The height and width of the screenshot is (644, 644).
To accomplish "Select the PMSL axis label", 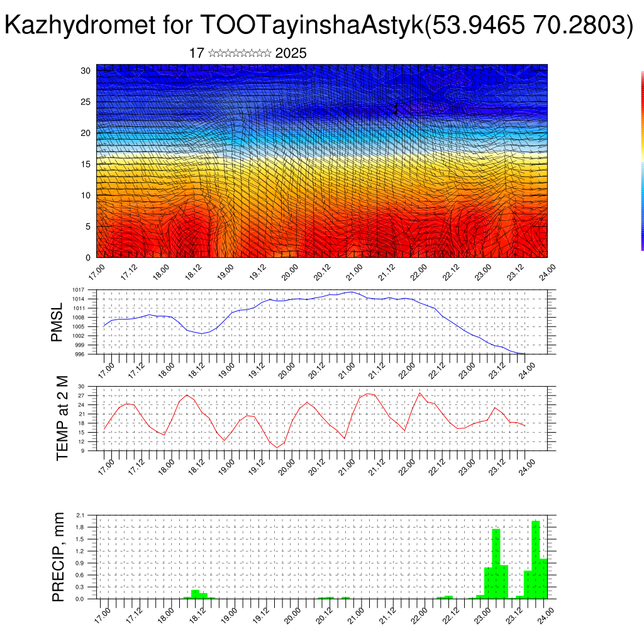I will 57,323.
